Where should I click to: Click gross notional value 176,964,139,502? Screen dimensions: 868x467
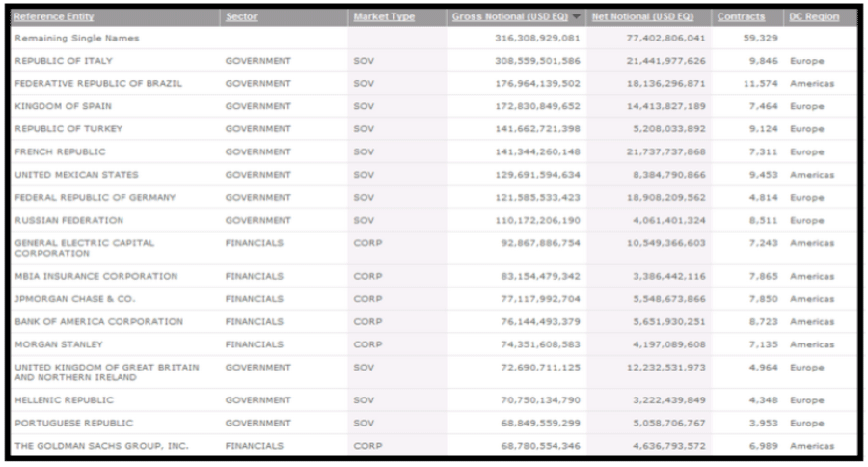[x=537, y=84]
